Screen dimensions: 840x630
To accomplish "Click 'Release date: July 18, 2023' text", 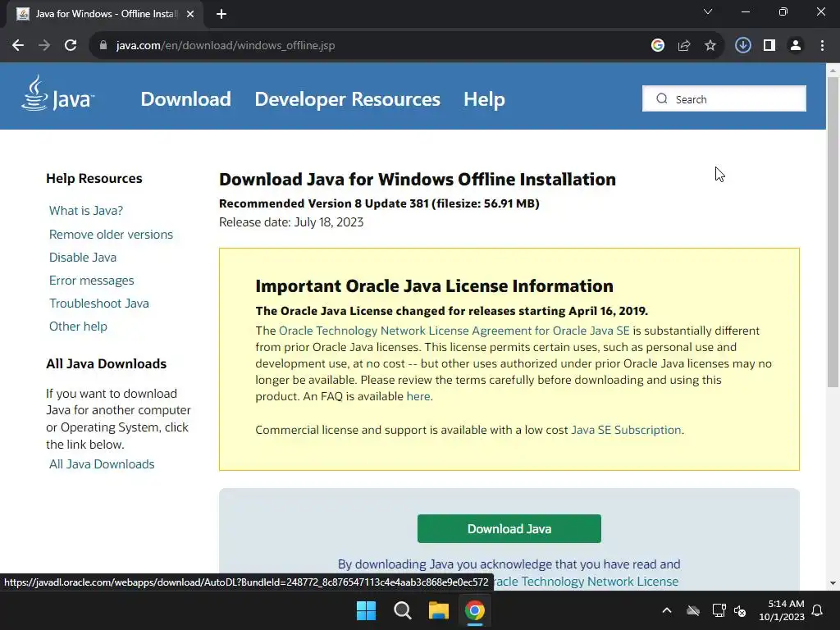I will [x=291, y=221].
